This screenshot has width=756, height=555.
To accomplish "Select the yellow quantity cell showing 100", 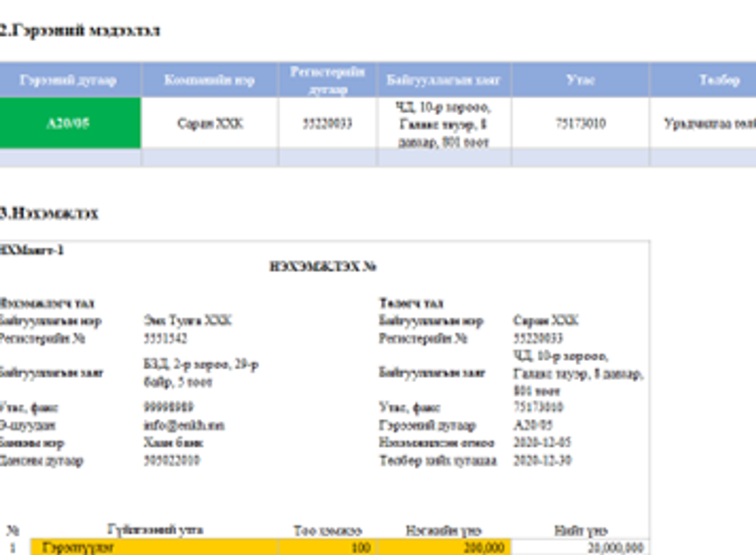I will [x=329, y=547].
